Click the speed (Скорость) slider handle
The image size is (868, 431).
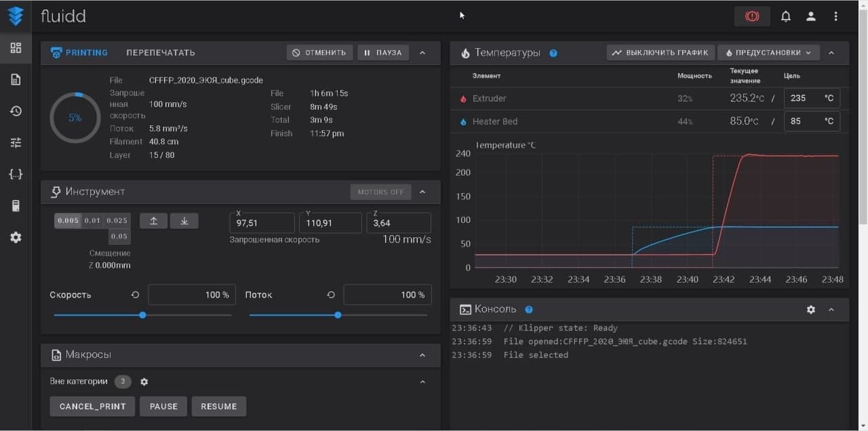(142, 315)
